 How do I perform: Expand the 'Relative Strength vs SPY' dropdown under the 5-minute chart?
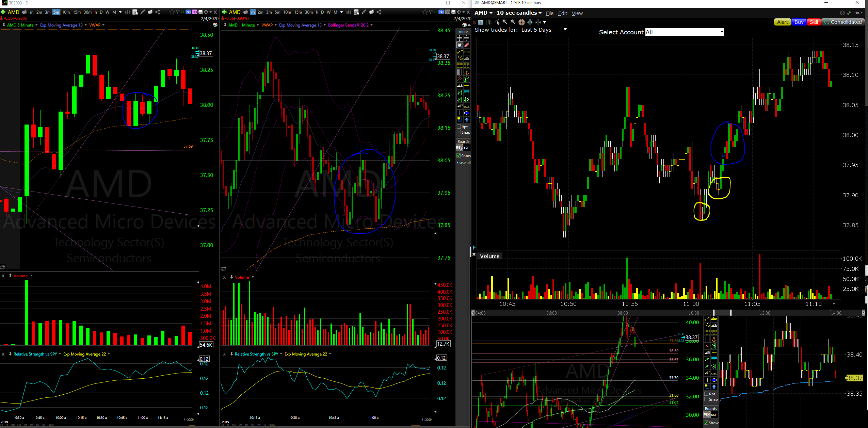60,354
